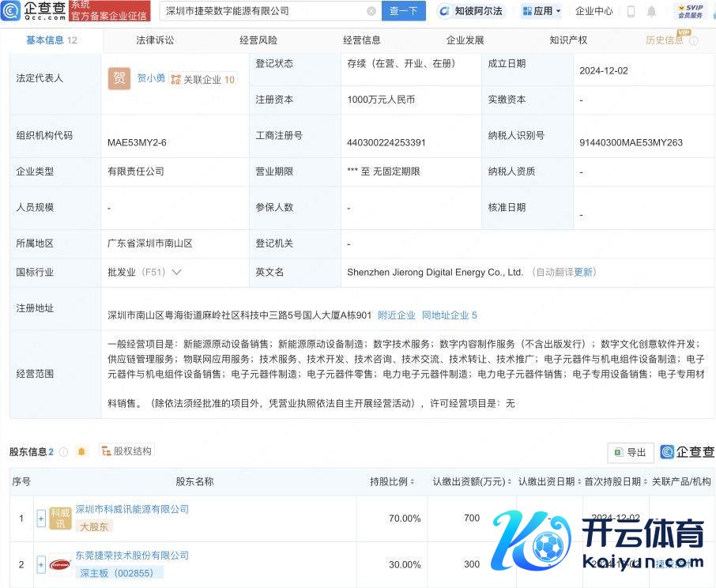The width and height of the screenshot is (716, 588).
Task: Expand the 批发业 (F51) industry chevron
Action: point(176,272)
